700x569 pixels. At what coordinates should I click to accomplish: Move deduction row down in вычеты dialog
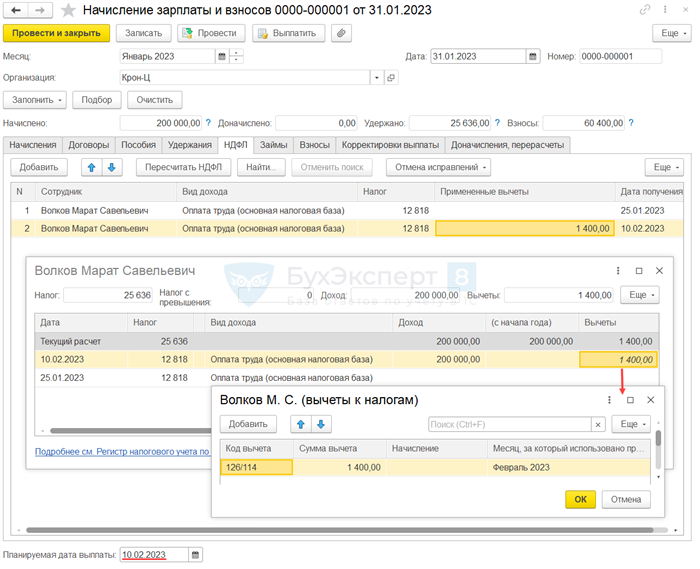321,424
